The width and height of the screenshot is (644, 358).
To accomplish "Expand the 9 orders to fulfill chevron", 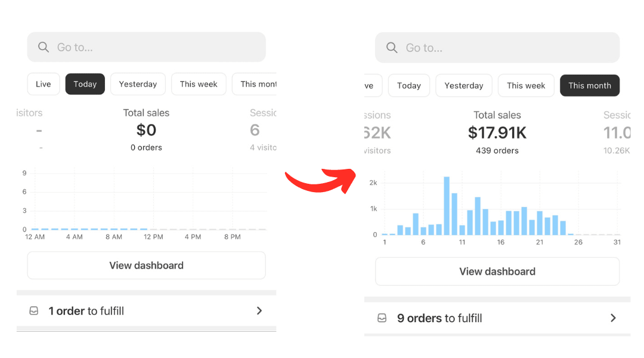I will click(x=613, y=318).
